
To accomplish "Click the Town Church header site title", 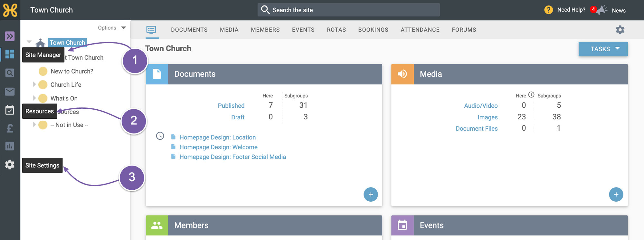I will pos(52,10).
